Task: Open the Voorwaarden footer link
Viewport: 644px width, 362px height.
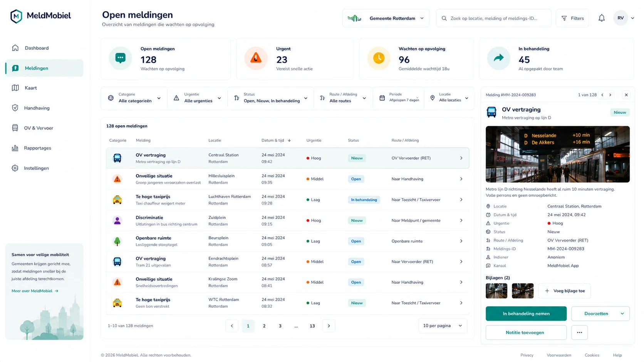Action: coord(559,355)
